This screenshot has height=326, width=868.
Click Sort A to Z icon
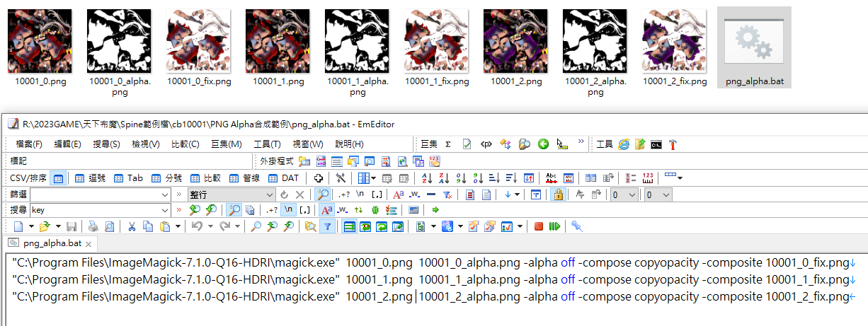(x=427, y=178)
